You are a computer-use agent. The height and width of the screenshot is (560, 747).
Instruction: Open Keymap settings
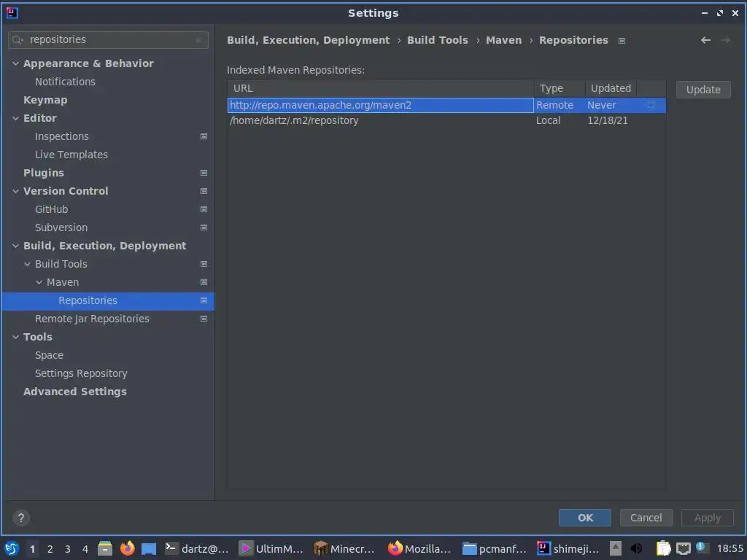45,100
